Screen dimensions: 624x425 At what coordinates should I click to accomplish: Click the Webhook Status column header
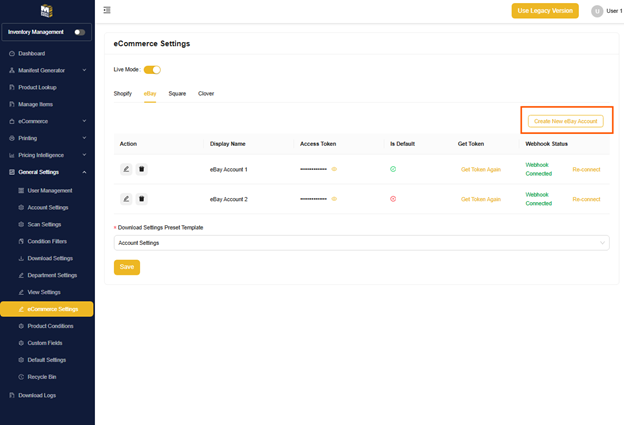(x=546, y=144)
